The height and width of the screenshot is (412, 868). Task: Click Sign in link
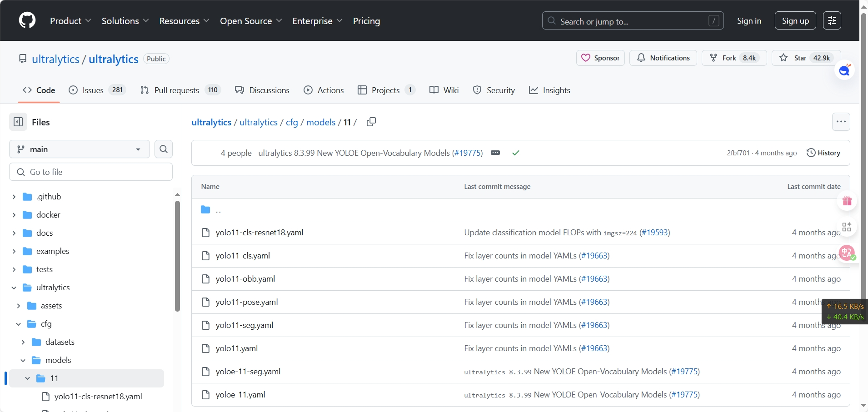749,20
